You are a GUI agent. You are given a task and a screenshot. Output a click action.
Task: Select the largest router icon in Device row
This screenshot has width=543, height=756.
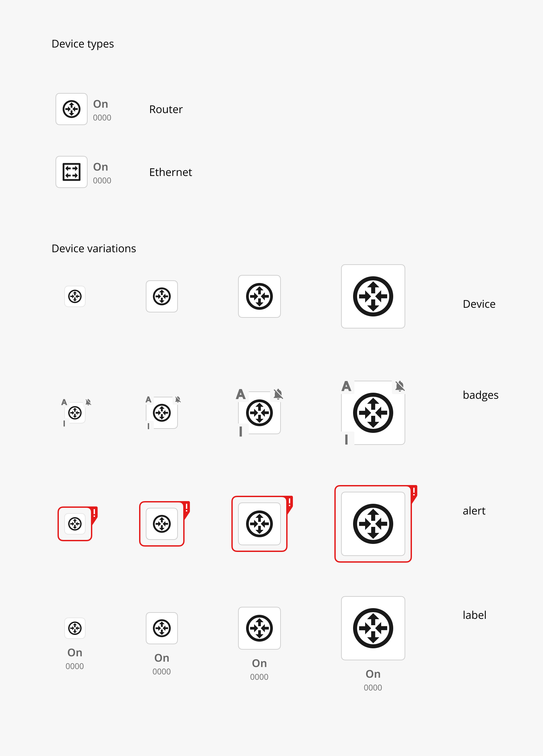(x=373, y=296)
